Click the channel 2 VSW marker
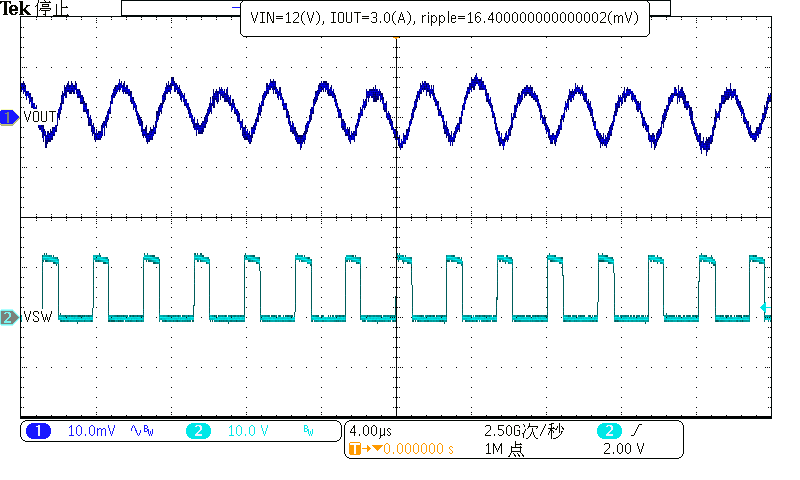Screen dimensions: 800x480 coord(10,318)
